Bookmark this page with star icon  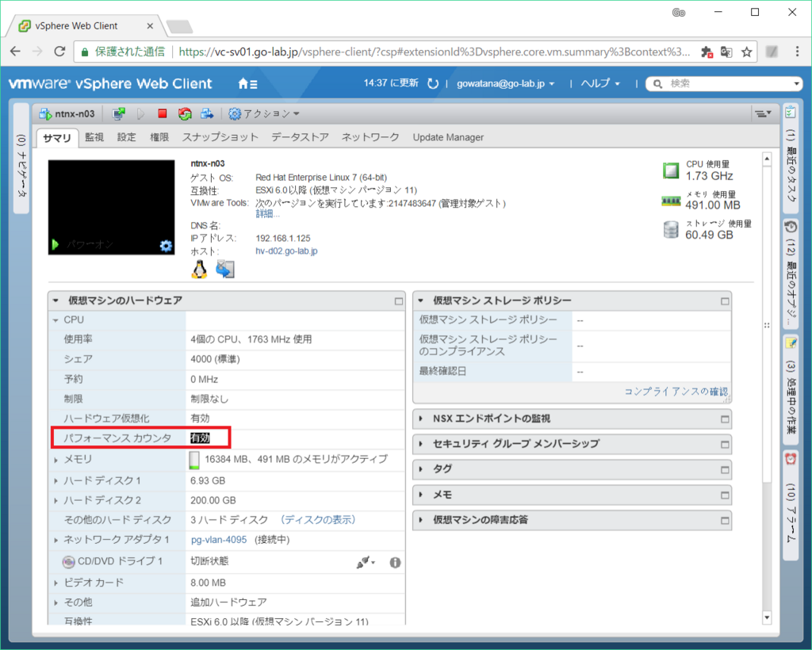click(x=746, y=52)
